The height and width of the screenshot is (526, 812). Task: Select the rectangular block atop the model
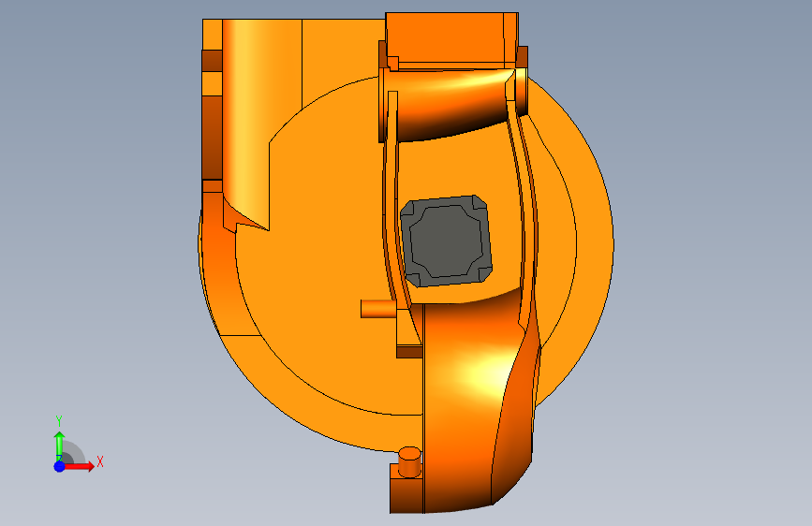tap(451, 40)
